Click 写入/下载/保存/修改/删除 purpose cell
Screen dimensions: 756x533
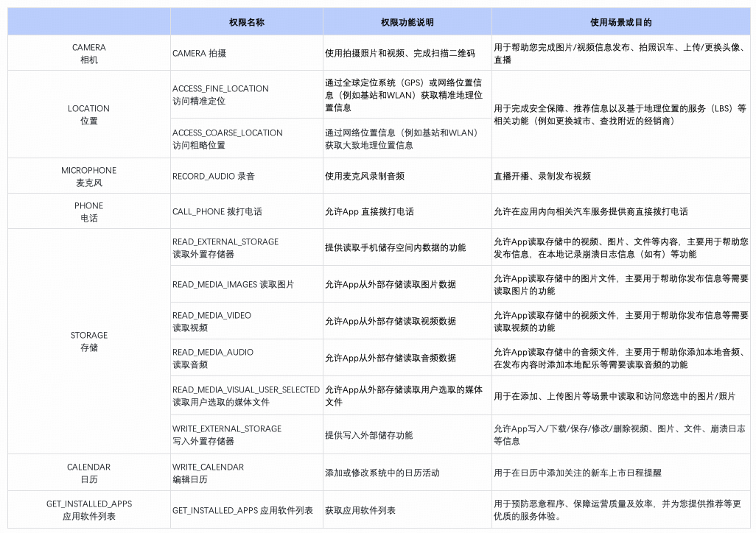pyautogui.click(x=620, y=434)
